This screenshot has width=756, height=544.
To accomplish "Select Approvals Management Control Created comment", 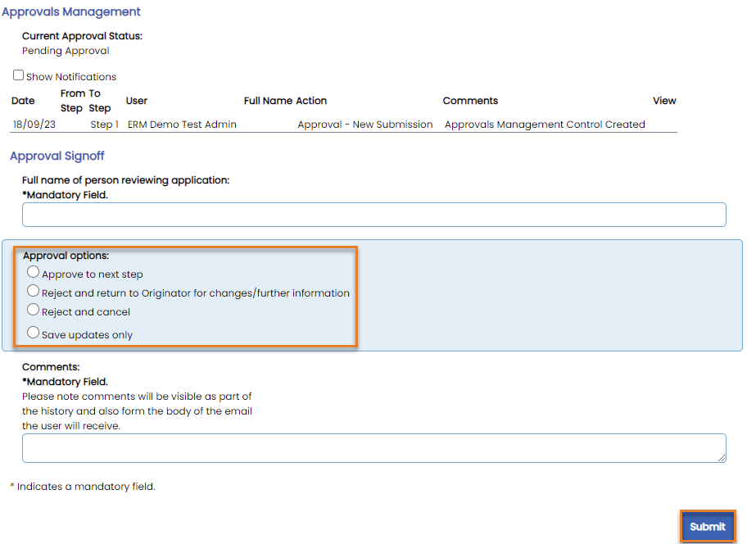I will [545, 125].
